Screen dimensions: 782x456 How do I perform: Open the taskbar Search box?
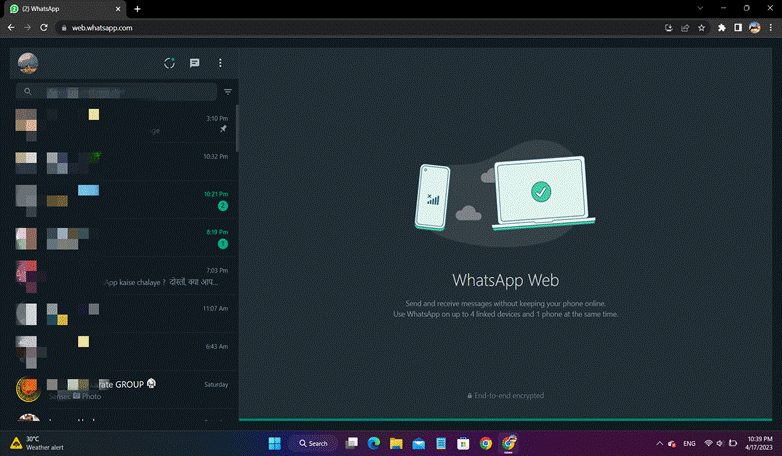(x=313, y=443)
